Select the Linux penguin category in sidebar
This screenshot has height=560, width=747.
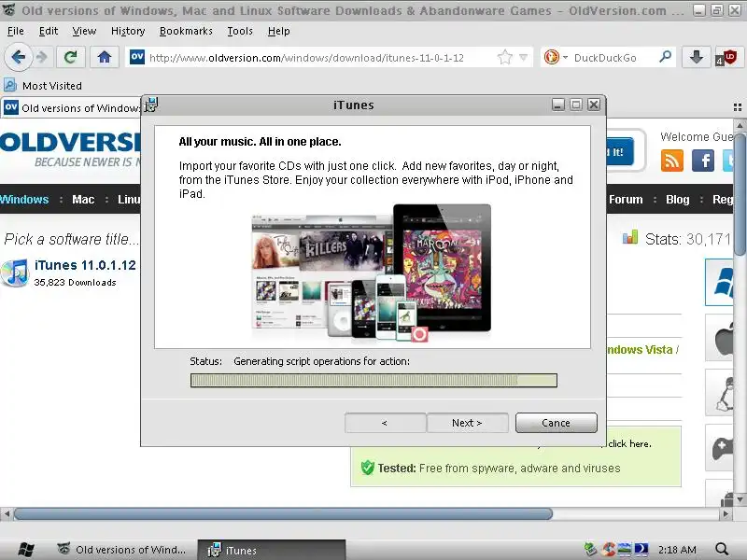[720, 393]
